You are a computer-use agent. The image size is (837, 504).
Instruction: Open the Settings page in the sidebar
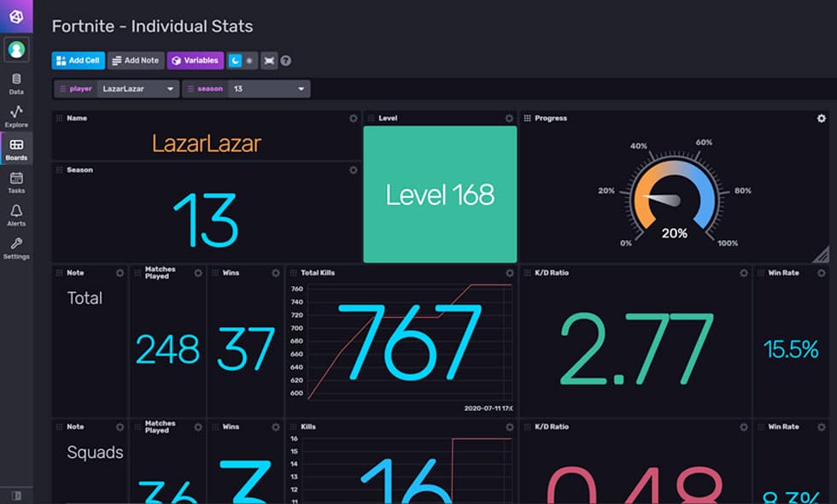(16, 248)
